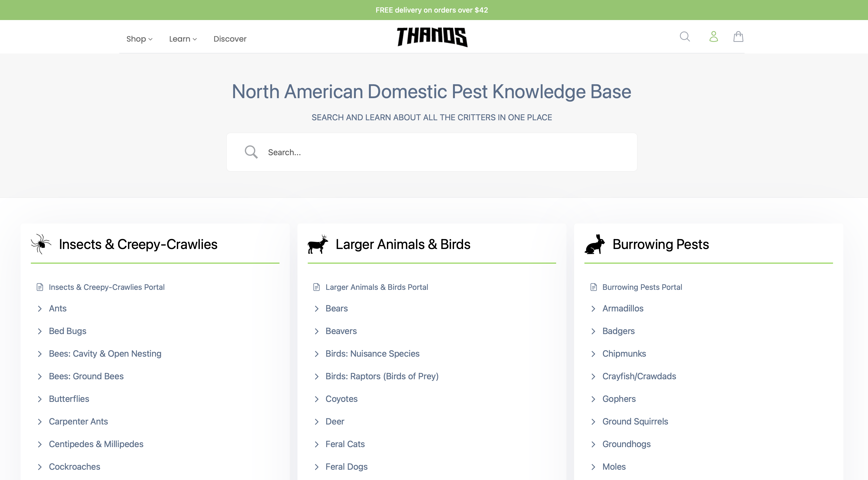Expand the Shop dropdown menu
This screenshot has width=868, height=480.
click(x=139, y=39)
